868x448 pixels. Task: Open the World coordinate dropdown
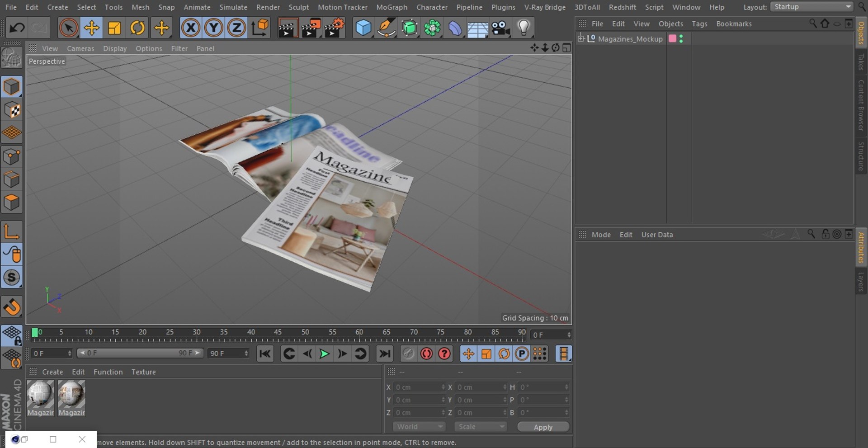point(419,427)
